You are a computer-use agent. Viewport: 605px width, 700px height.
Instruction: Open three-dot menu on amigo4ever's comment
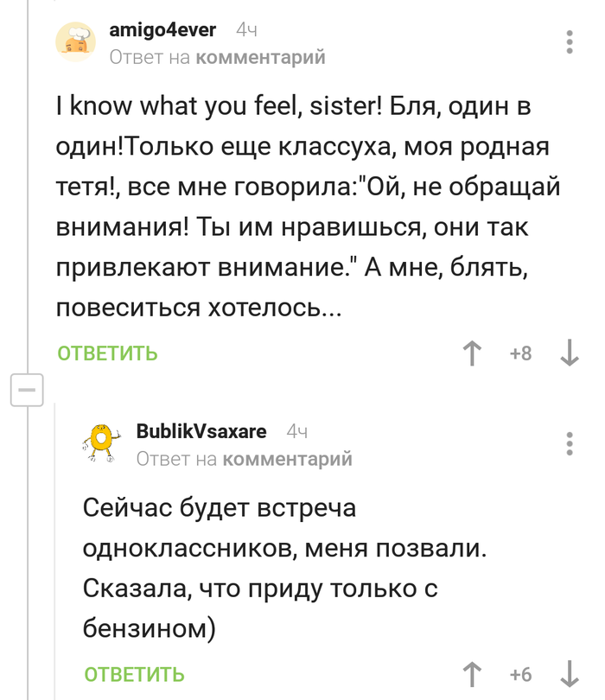[x=569, y=42]
